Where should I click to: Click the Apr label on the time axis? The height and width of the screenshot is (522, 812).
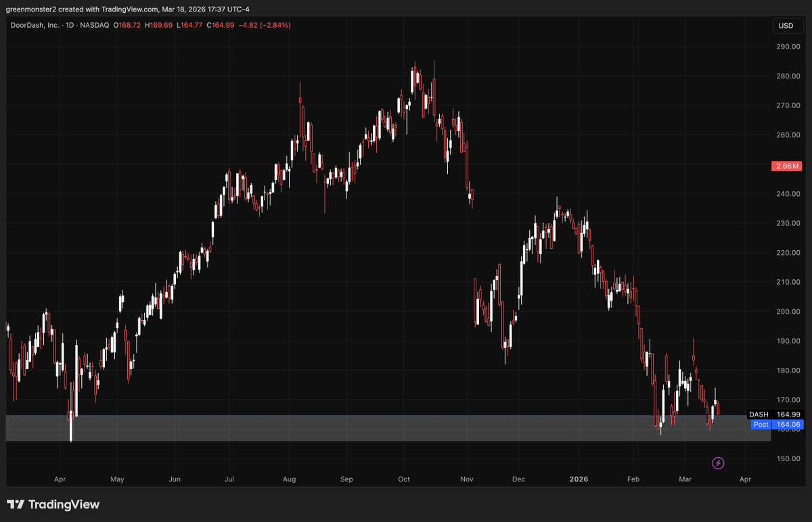tap(60, 479)
